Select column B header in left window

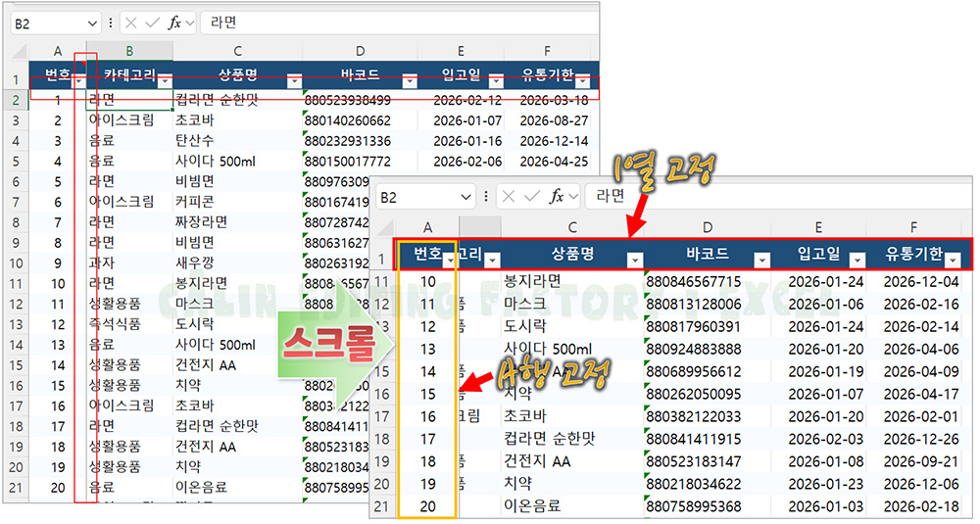(129, 51)
